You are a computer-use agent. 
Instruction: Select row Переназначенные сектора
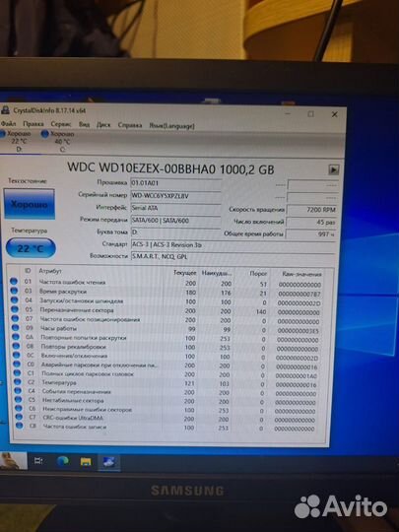(166, 310)
